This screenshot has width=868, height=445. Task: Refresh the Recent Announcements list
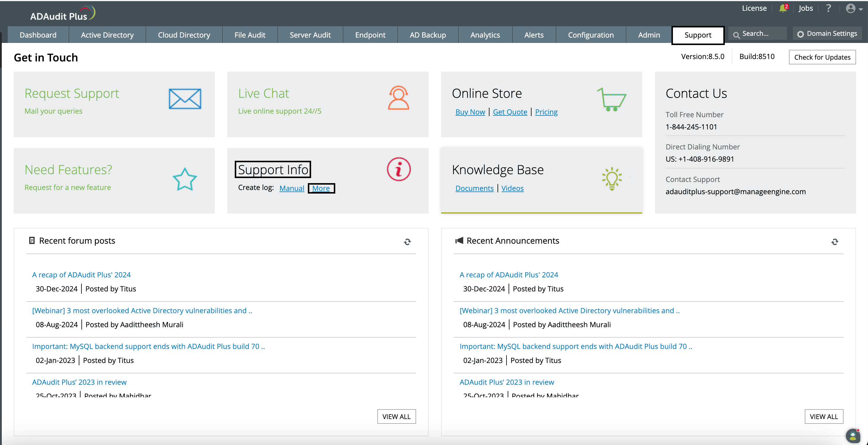pyautogui.click(x=835, y=242)
